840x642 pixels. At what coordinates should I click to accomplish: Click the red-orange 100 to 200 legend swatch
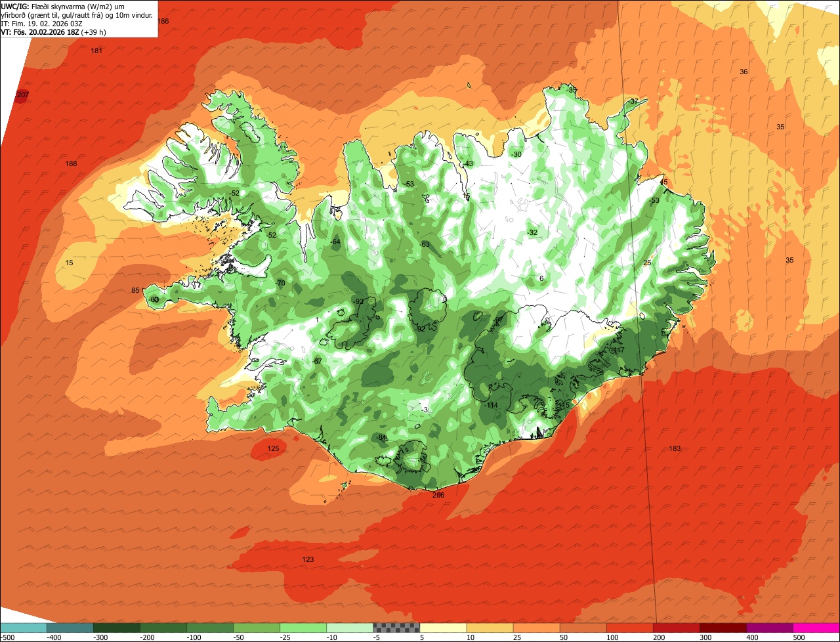[629, 628]
